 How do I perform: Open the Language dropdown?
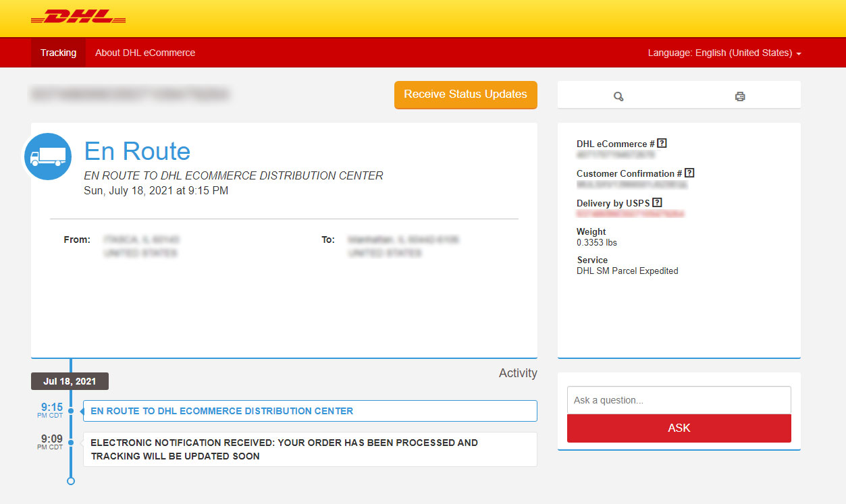[724, 53]
